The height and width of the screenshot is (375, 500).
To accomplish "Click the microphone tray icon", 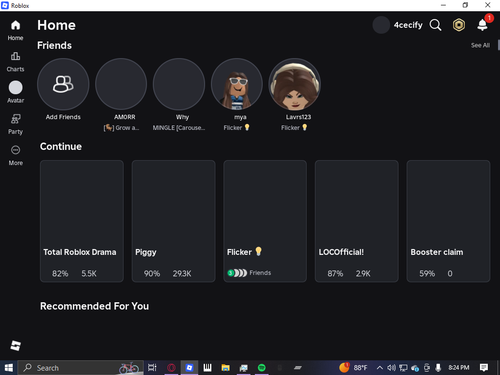I will pyautogui.click(x=438, y=368).
